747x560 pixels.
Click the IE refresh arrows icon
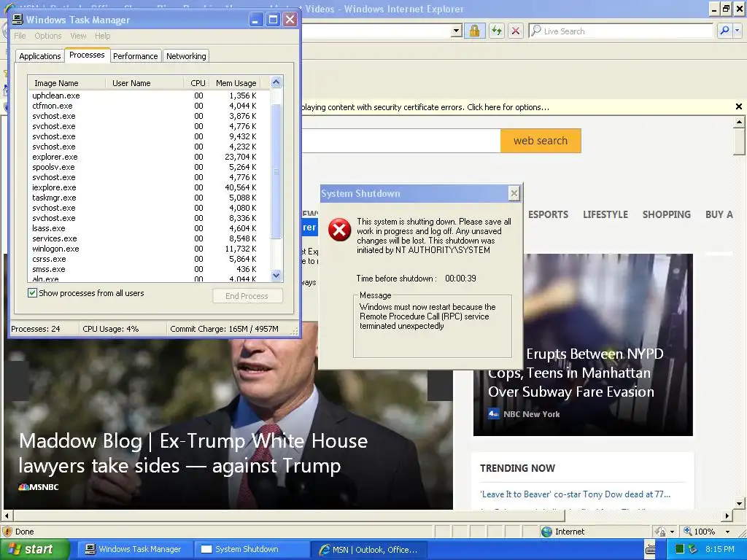(497, 31)
